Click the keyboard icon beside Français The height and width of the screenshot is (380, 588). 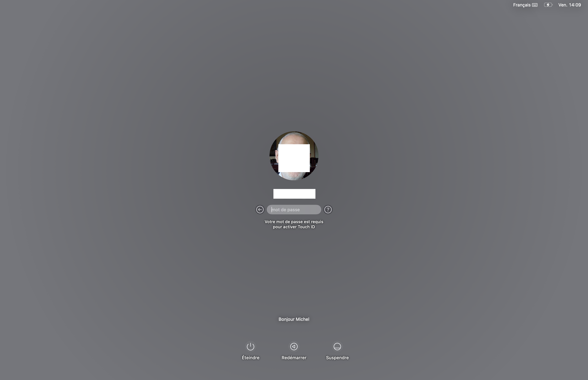[535, 5]
